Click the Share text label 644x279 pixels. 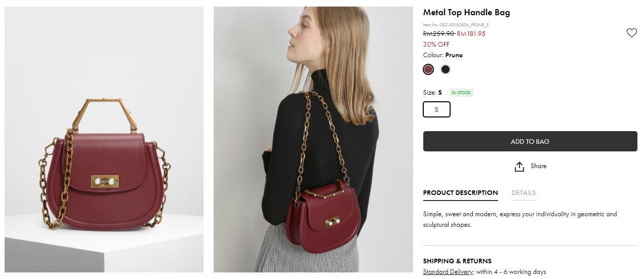[x=538, y=166]
